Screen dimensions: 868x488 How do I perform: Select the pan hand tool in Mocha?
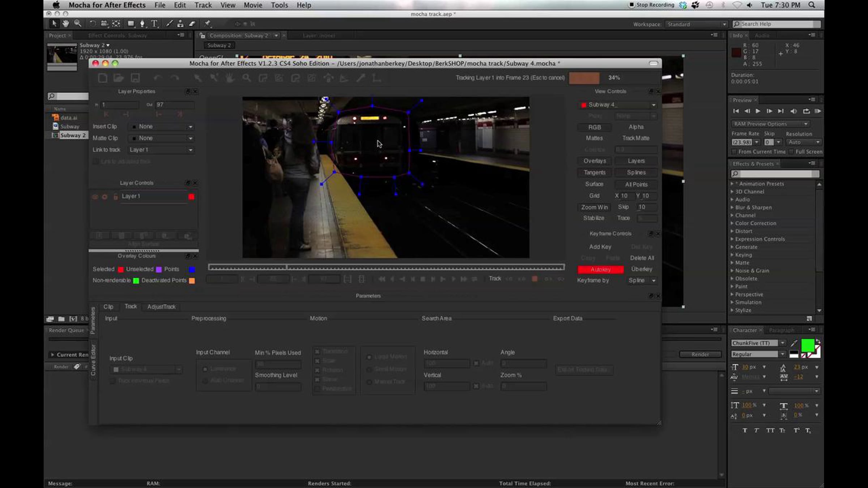tap(230, 78)
